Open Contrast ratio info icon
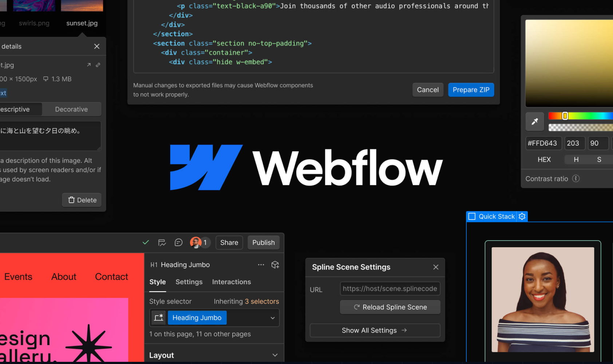The image size is (613, 364). [576, 178]
